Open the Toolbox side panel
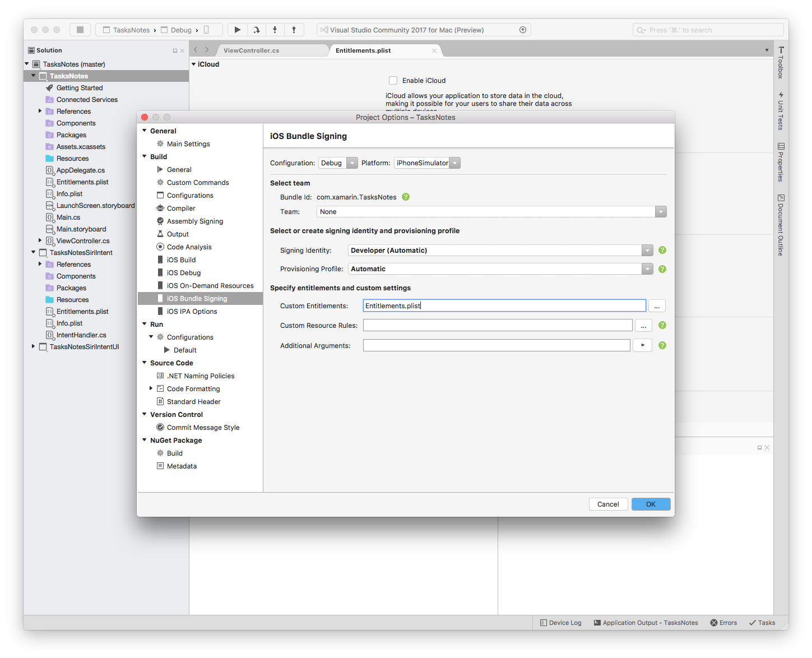This screenshot has height=658, width=812. coord(781,62)
